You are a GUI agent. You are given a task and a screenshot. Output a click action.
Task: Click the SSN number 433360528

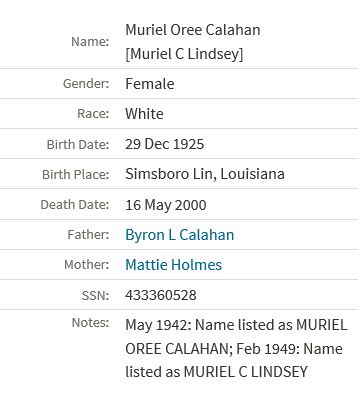161,295
